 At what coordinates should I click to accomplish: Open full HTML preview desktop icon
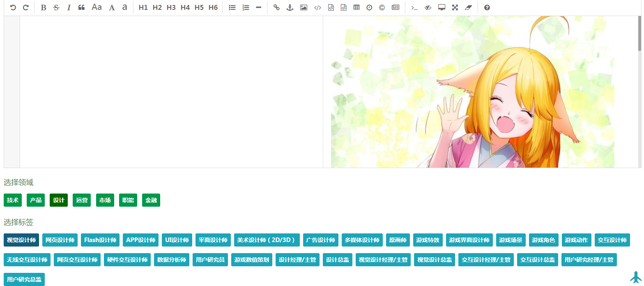(442, 7)
